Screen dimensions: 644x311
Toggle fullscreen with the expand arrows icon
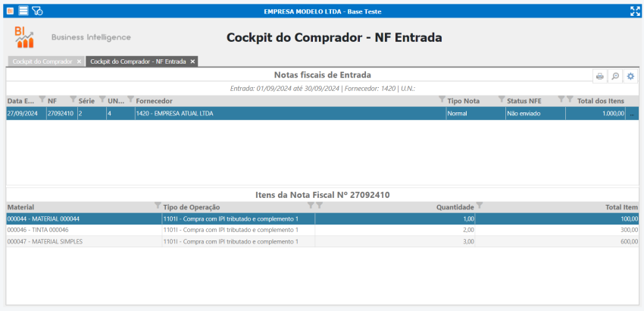[635, 11]
